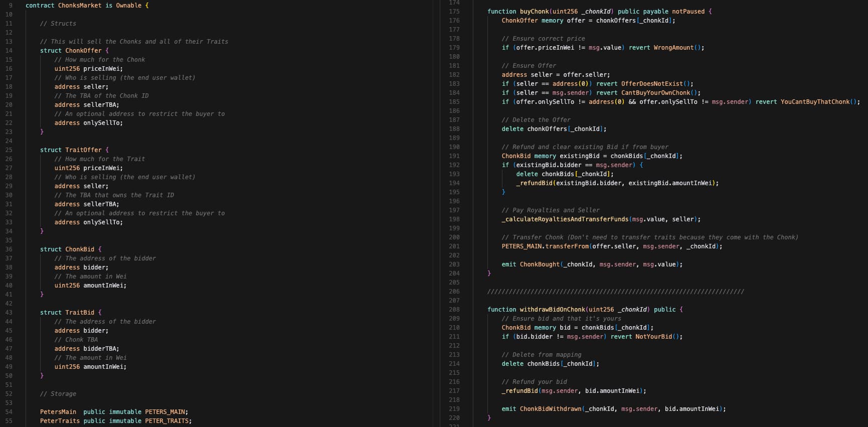Select the '// Structs' comment

(x=58, y=24)
